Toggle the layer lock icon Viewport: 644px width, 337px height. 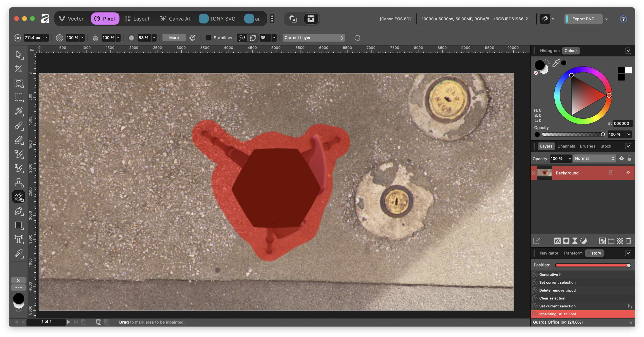pyautogui.click(x=629, y=158)
